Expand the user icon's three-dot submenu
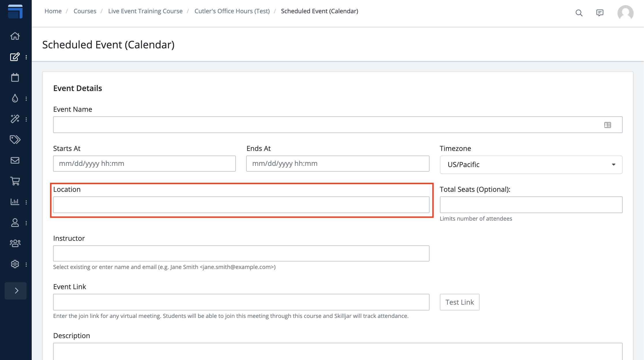This screenshot has height=360, width=644. pos(26,223)
